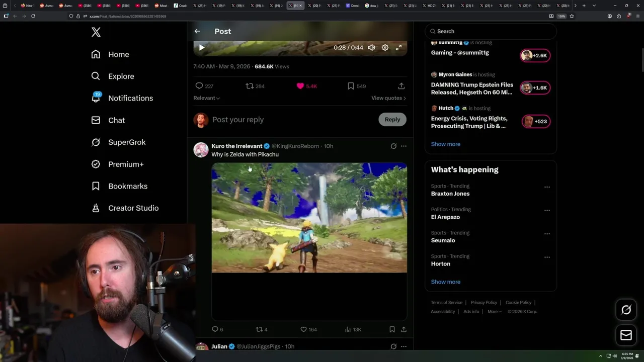Join Myron Gaines space with +1.6K
Screen dimensions: 644x362
click(x=535, y=87)
